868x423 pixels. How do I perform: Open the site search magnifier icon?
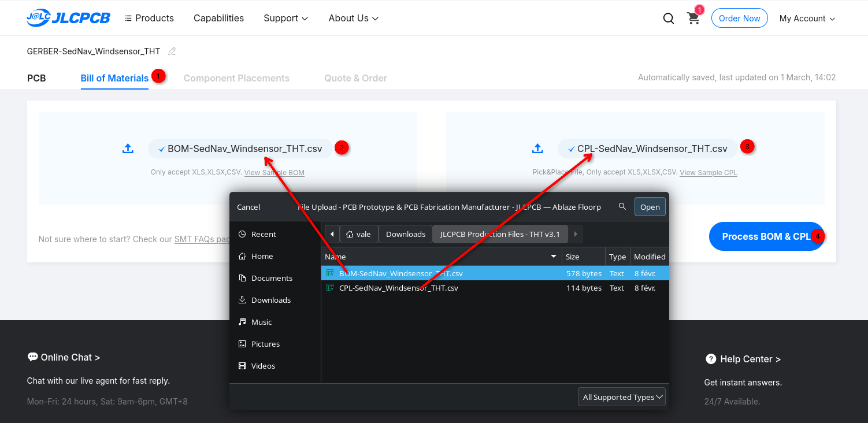(x=668, y=18)
